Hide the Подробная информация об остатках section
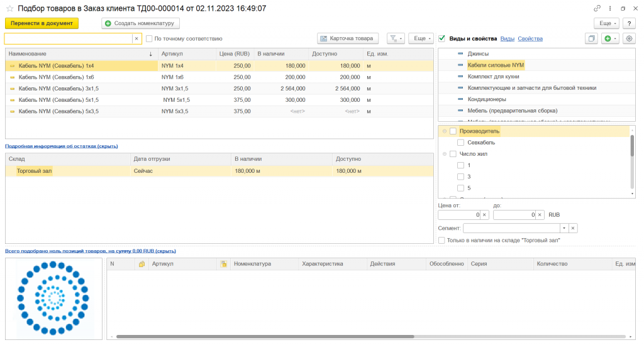Viewport: 644px width, 345px height. pyautogui.click(x=61, y=146)
